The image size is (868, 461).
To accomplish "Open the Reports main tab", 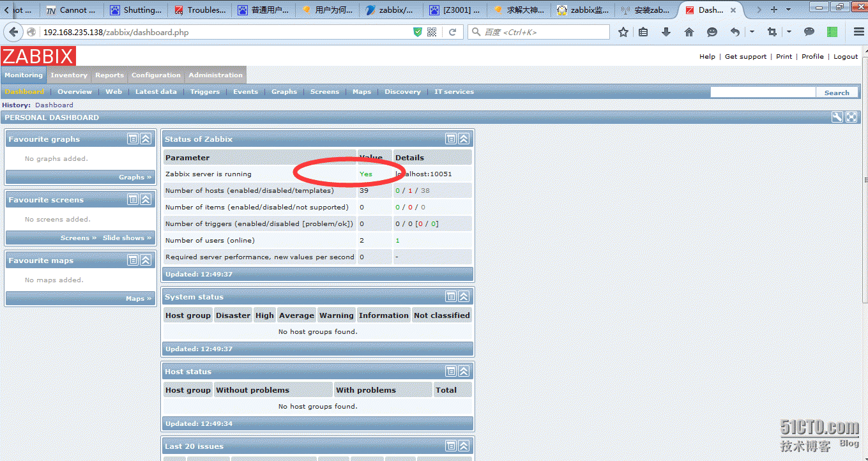I will coord(109,75).
